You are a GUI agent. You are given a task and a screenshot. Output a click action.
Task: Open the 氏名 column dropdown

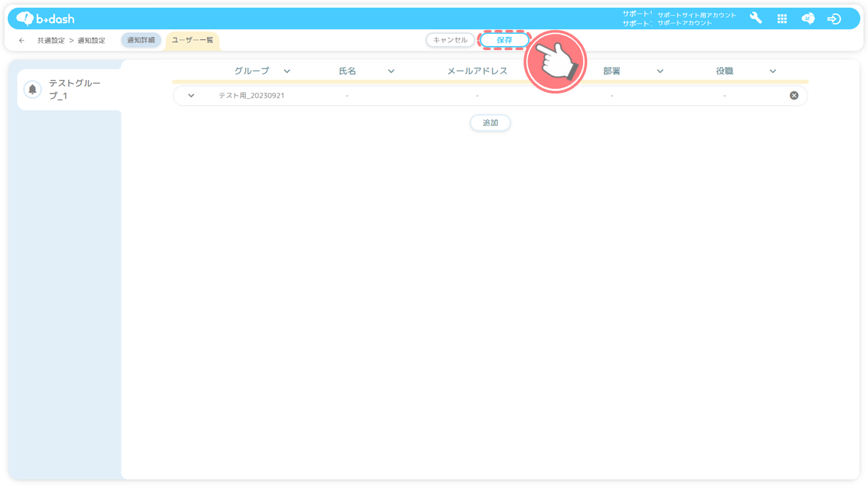tap(391, 71)
